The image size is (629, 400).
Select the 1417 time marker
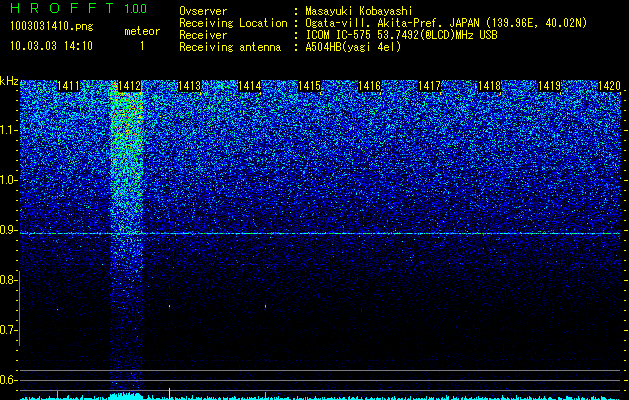point(430,86)
